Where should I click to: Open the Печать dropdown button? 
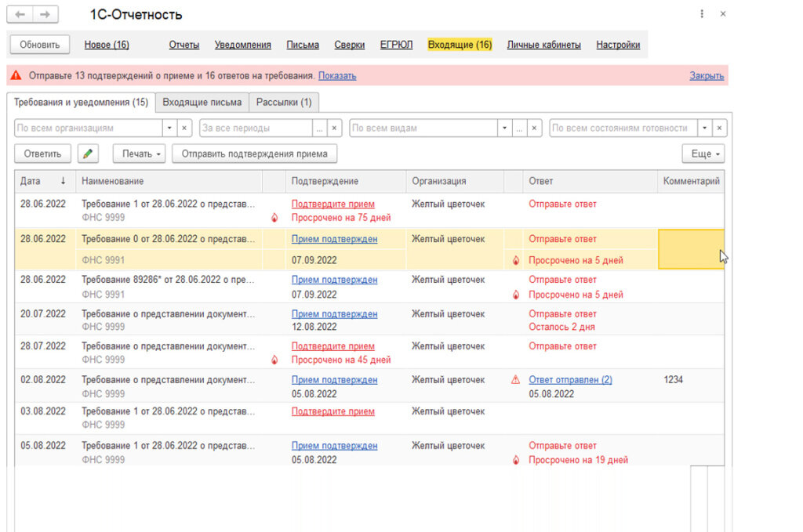click(141, 154)
